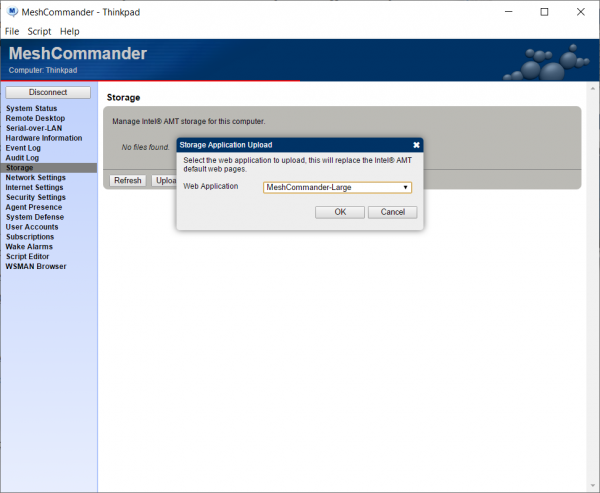Screen dimensions: 600x493
Task: Launch the WSMAN Browser
Action: (x=36, y=266)
